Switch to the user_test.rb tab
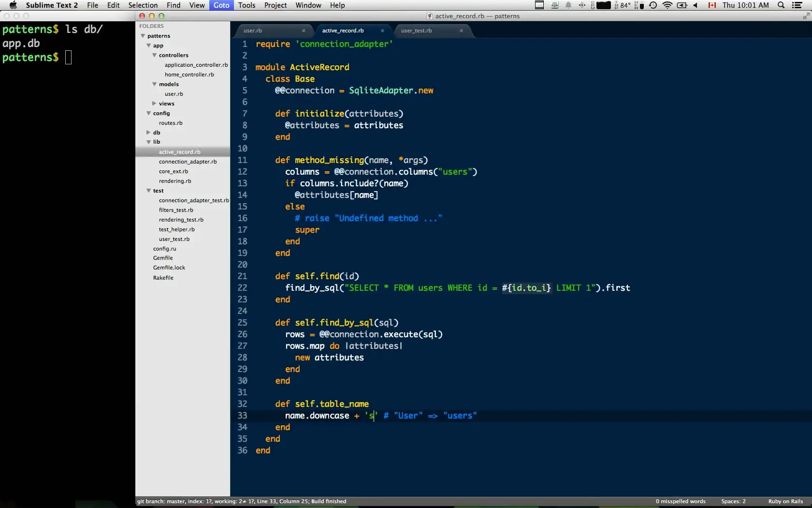The image size is (812, 508). point(416,30)
